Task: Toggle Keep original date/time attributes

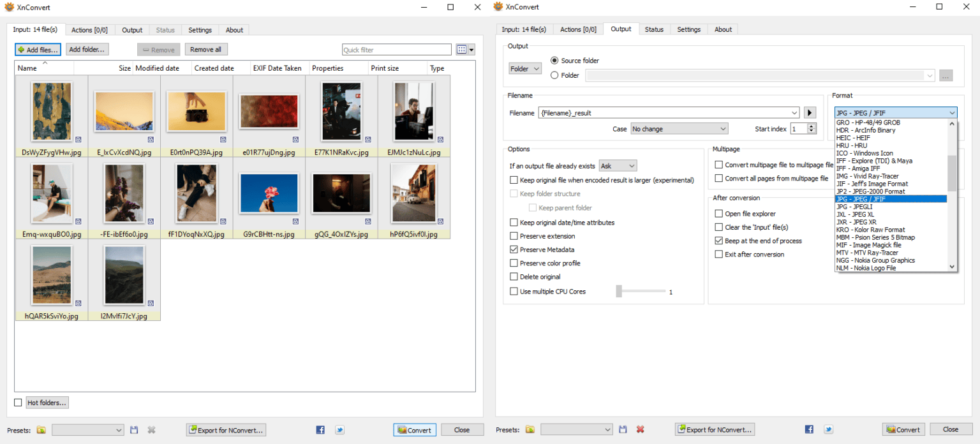Action: point(514,223)
